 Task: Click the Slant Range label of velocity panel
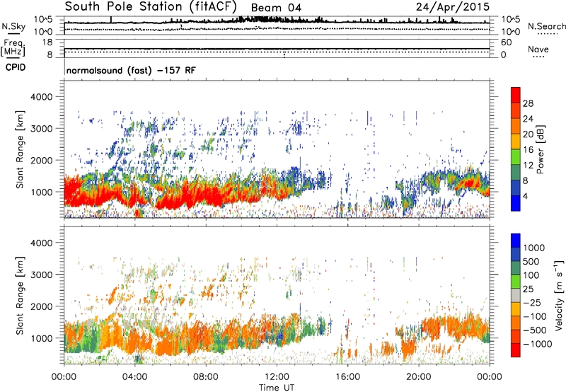20,296
